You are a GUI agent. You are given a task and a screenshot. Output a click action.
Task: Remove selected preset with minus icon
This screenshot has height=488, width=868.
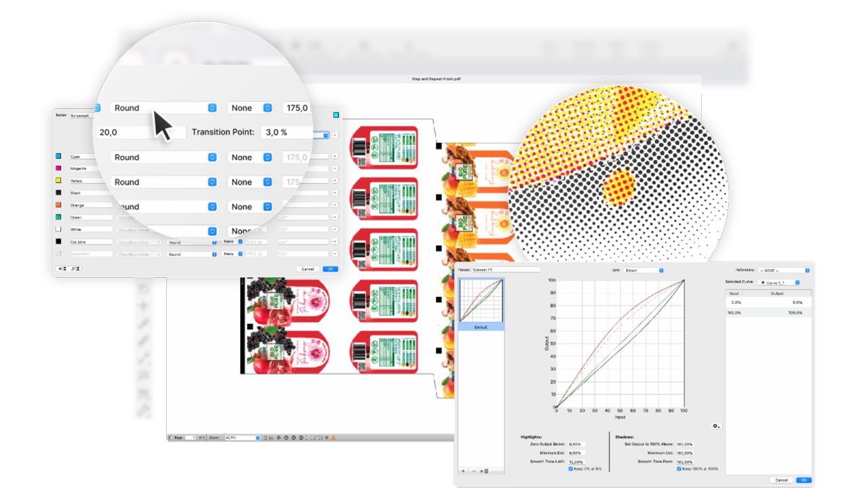click(473, 470)
